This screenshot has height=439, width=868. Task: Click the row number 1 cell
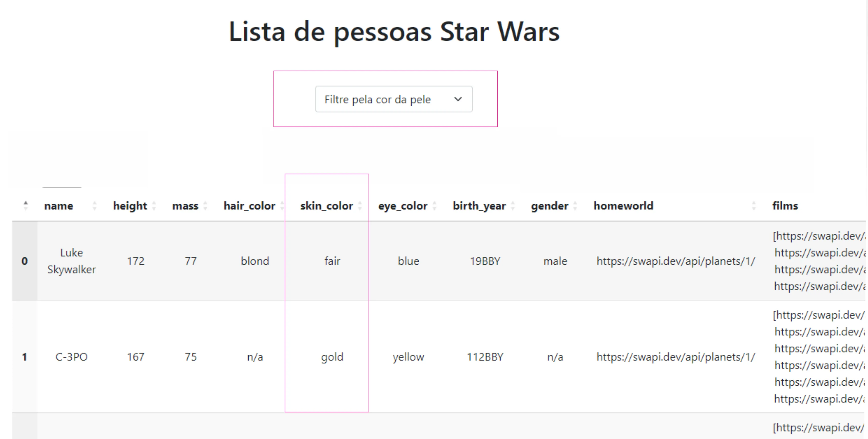pos(25,357)
